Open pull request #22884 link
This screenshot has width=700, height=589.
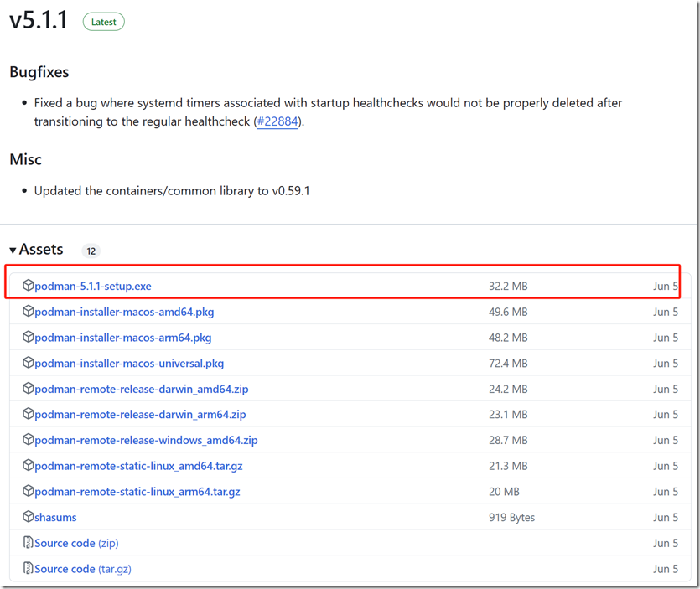pyautogui.click(x=277, y=121)
